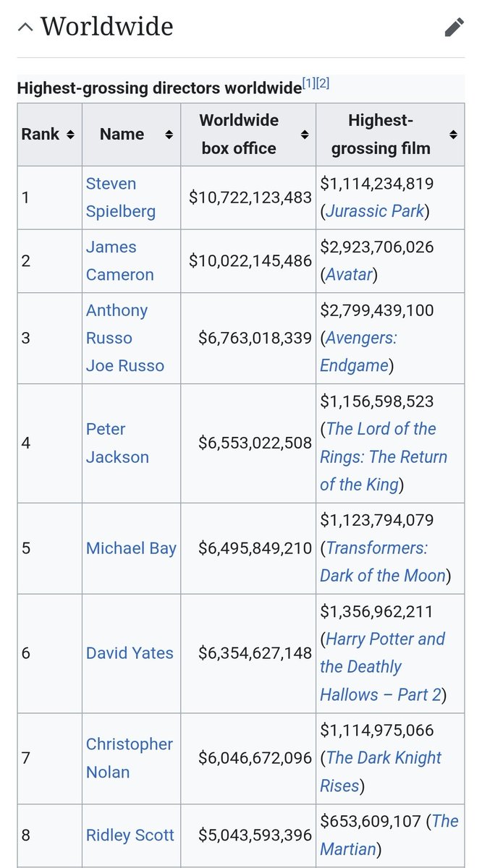Viewport: 482px width, 868px height.
Task: Follow the Anthony Russo link
Action: (117, 324)
